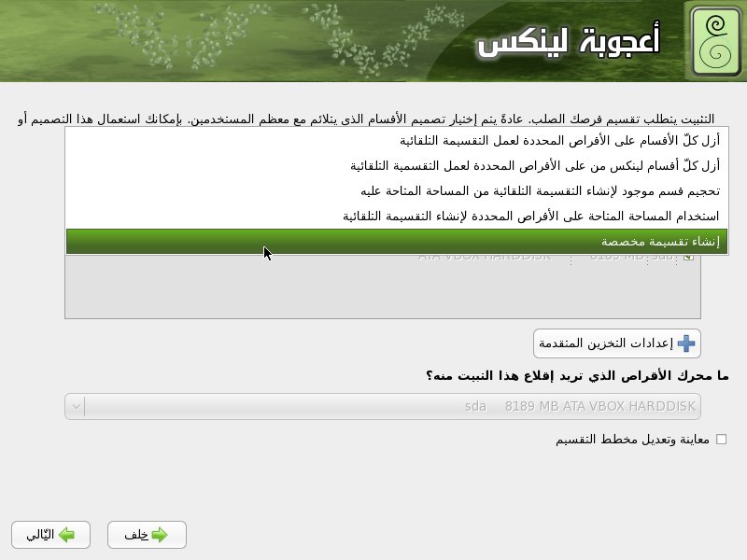Click the Ojuba spiral logo icon
The image size is (747, 560).
pyautogui.click(x=714, y=41)
